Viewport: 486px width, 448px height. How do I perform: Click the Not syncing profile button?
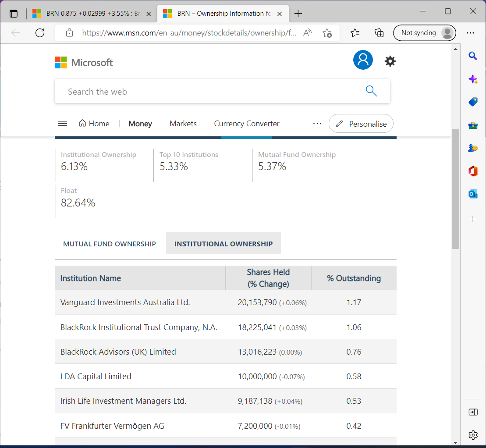(424, 33)
